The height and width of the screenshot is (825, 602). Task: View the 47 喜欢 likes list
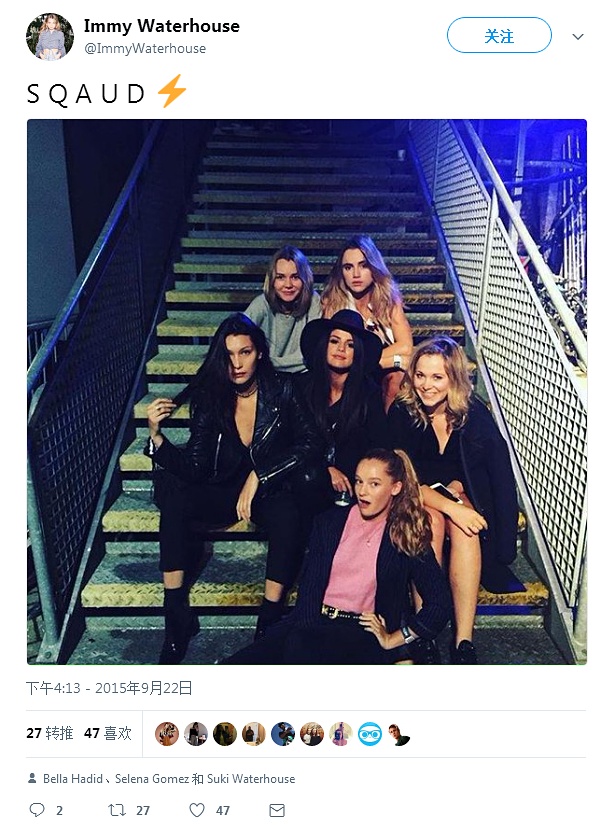point(108,733)
